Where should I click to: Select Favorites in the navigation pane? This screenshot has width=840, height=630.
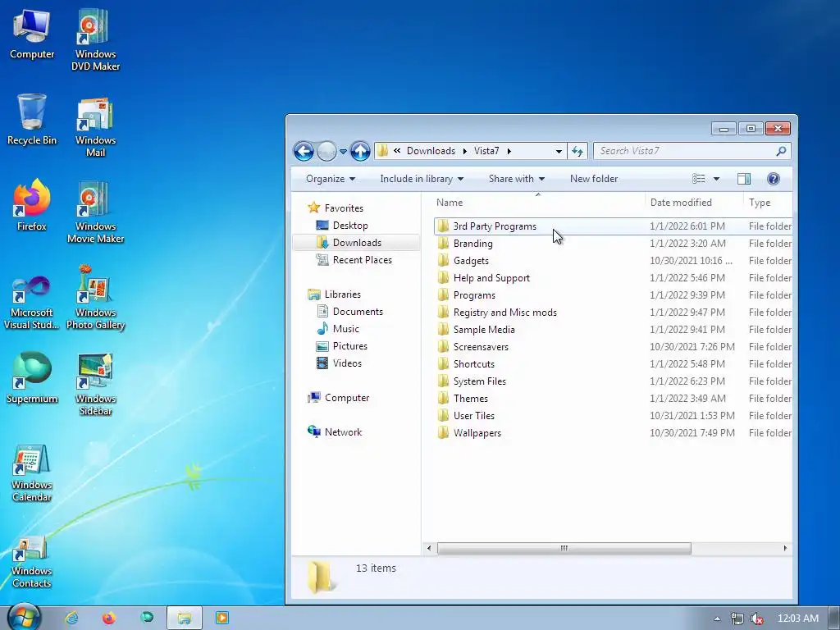(344, 208)
